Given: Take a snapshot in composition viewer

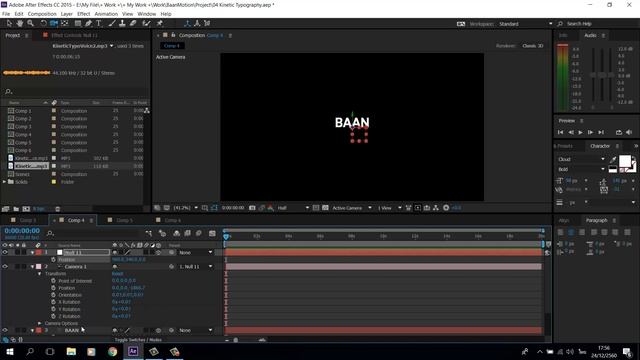Looking at the screenshot, I should click(x=252, y=208).
